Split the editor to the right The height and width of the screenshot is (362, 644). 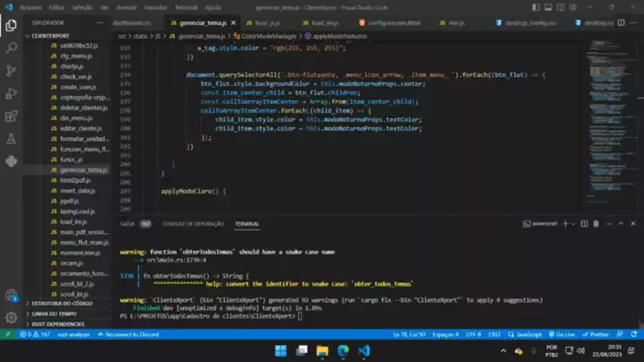[621, 23]
